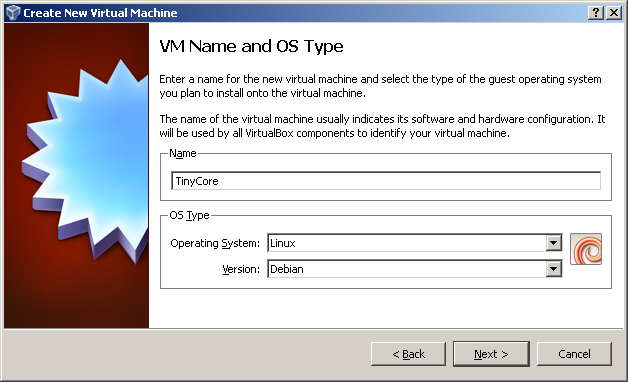Click the blue starburst wizard artwork

click(85, 160)
